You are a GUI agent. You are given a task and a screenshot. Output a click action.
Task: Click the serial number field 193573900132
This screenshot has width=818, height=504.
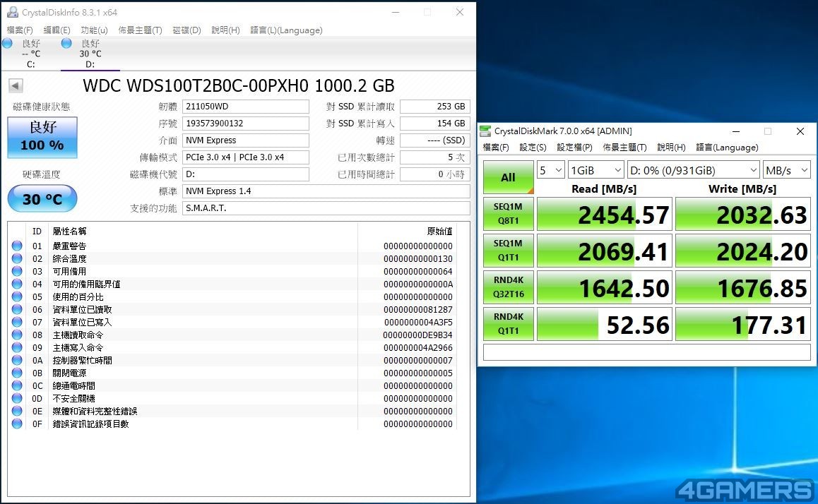click(x=245, y=123)
